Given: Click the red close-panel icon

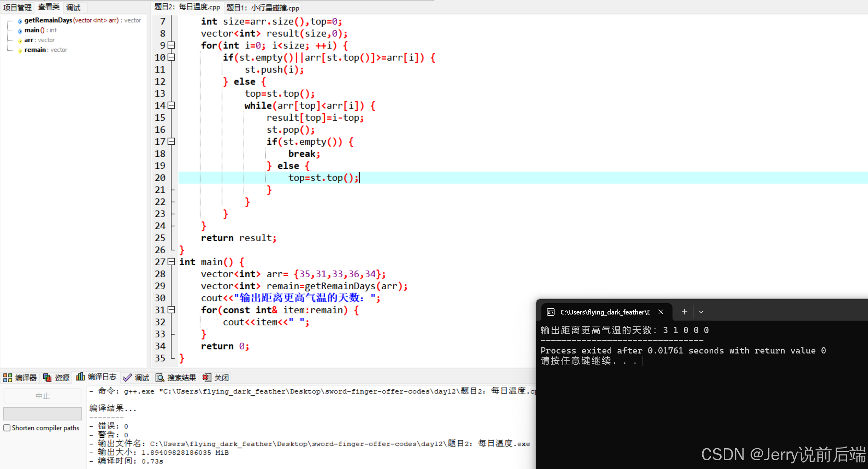Looking at the screenshot, I should point(206,378).
